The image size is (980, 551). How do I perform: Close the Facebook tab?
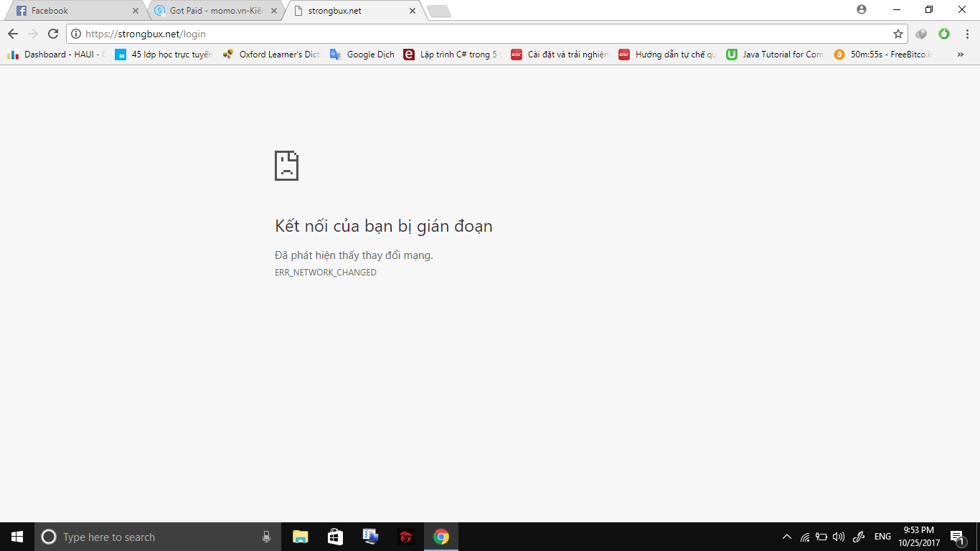tap(136, 11)
